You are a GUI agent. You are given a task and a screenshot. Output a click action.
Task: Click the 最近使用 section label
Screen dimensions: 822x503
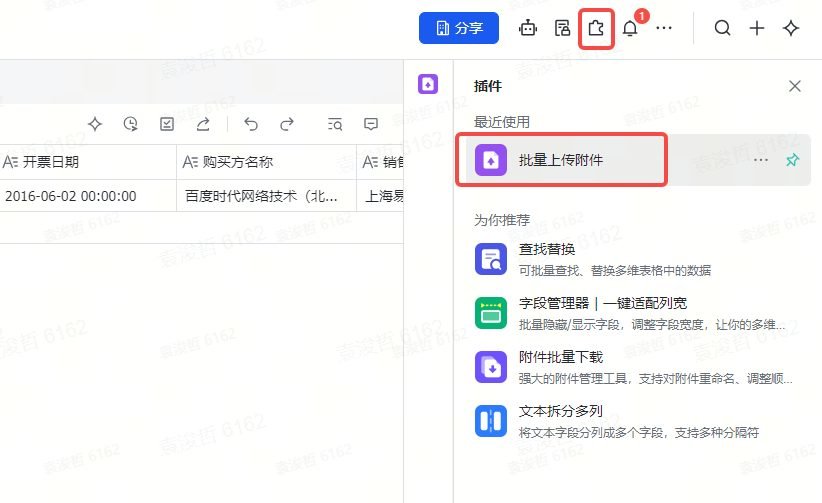502,122
